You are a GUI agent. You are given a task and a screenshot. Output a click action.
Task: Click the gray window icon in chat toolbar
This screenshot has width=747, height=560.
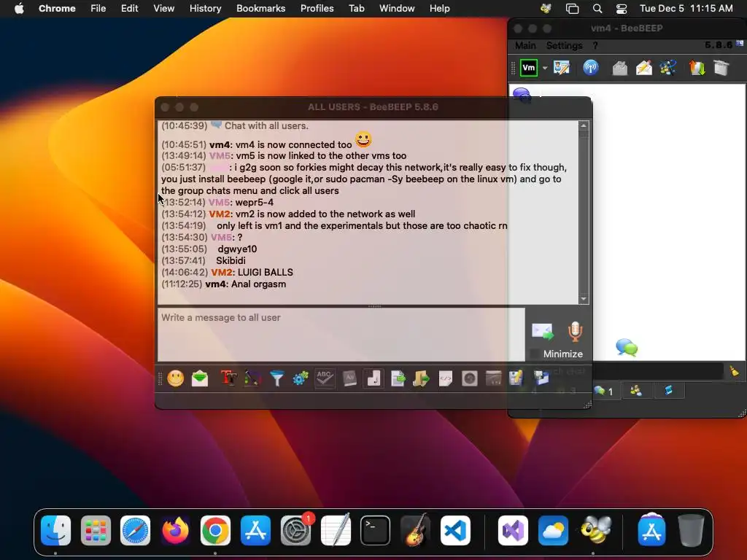494,378
